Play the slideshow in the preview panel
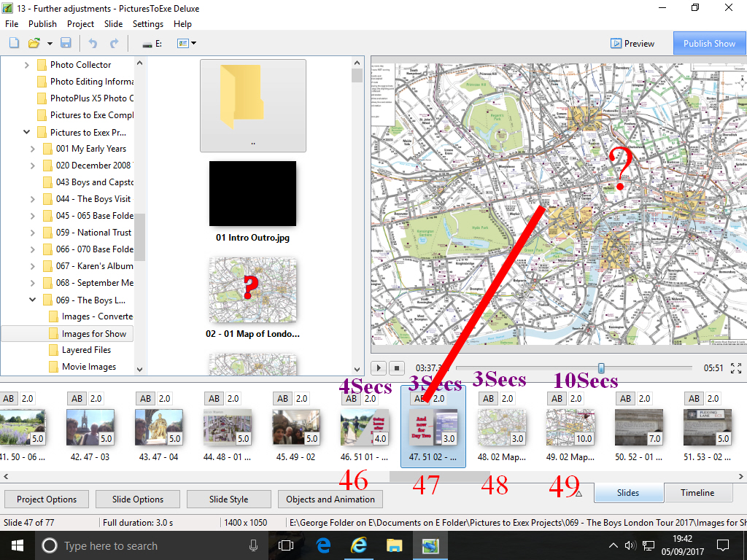The image size is (747, 560). [379, 367]
